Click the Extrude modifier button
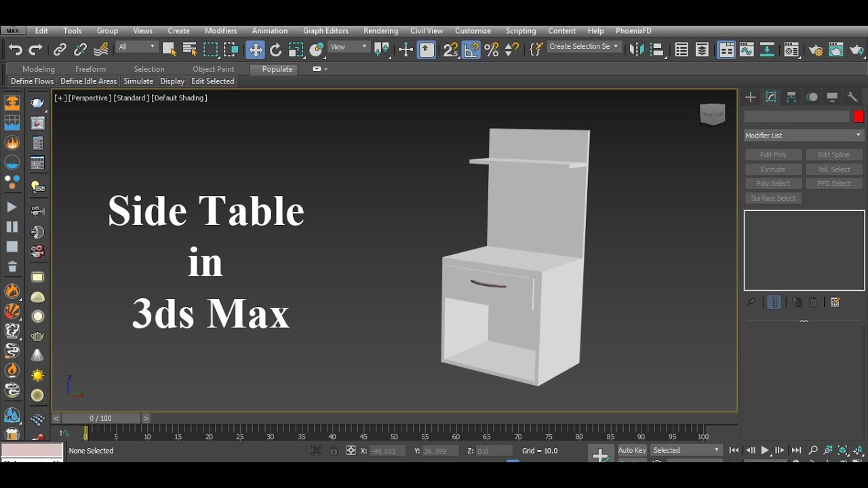 click(x=773, y=169)
